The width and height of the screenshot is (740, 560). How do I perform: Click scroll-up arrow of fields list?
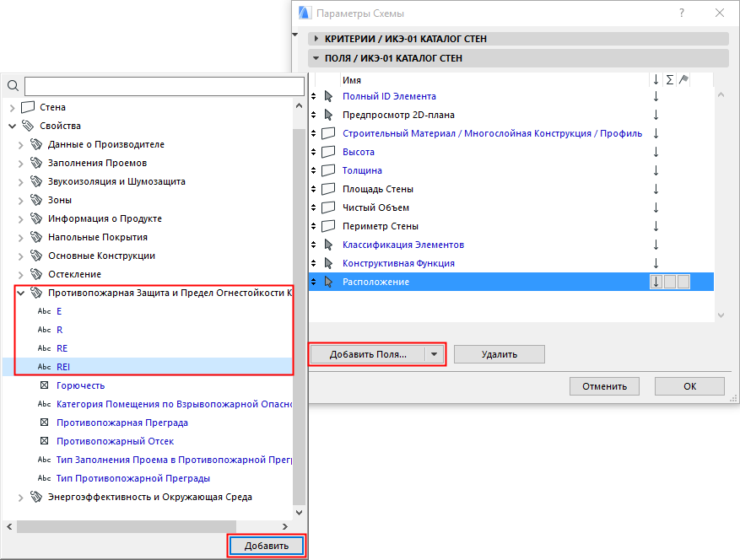[x=721, y=94]
